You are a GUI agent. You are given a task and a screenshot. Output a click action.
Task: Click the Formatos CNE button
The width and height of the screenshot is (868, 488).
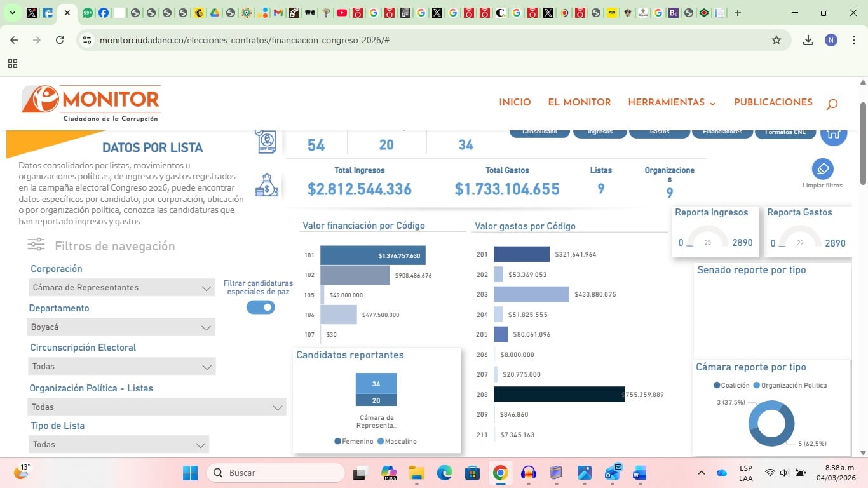[x=785, y=132]
